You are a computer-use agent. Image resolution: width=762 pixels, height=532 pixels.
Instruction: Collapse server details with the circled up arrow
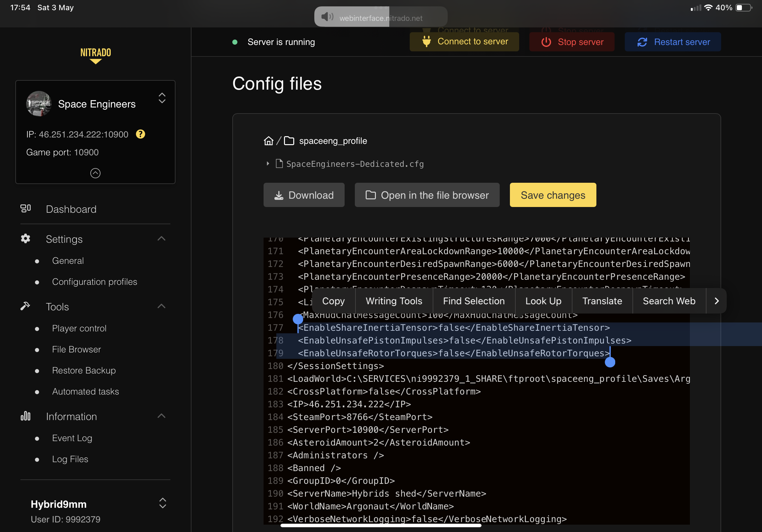point(95,173)
